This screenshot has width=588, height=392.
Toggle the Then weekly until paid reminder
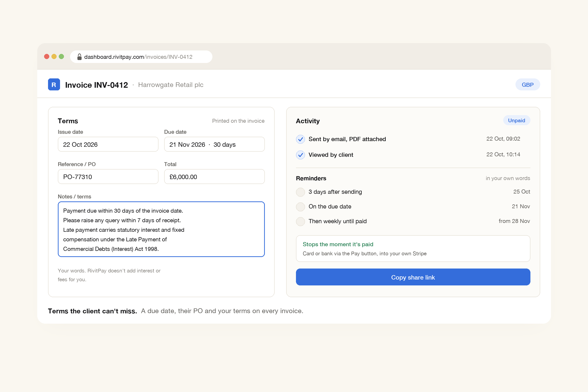click(x=300, y=221)
